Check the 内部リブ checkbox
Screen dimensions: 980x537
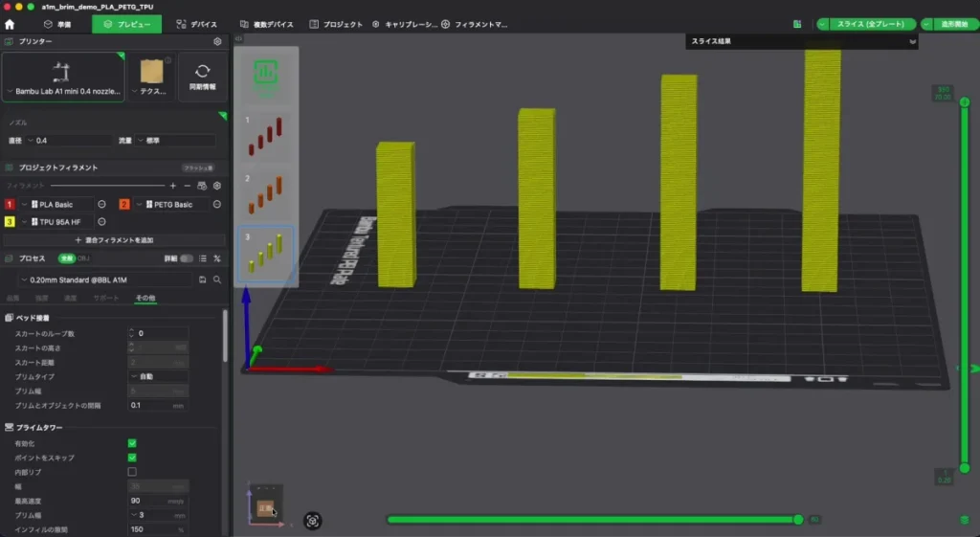coord(132,472)
